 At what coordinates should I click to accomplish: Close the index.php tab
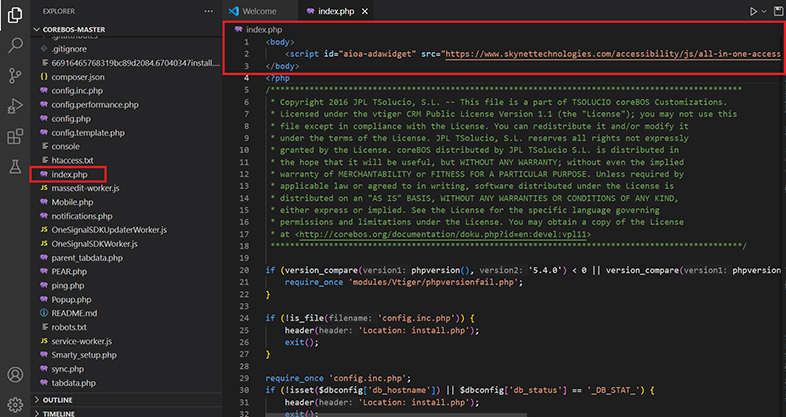(x=365, y=11)
